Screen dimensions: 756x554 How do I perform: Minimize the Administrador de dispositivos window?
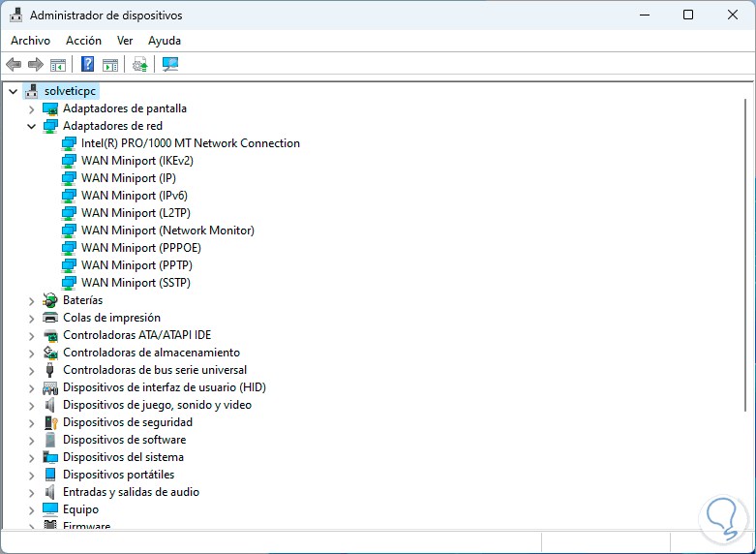645,15
